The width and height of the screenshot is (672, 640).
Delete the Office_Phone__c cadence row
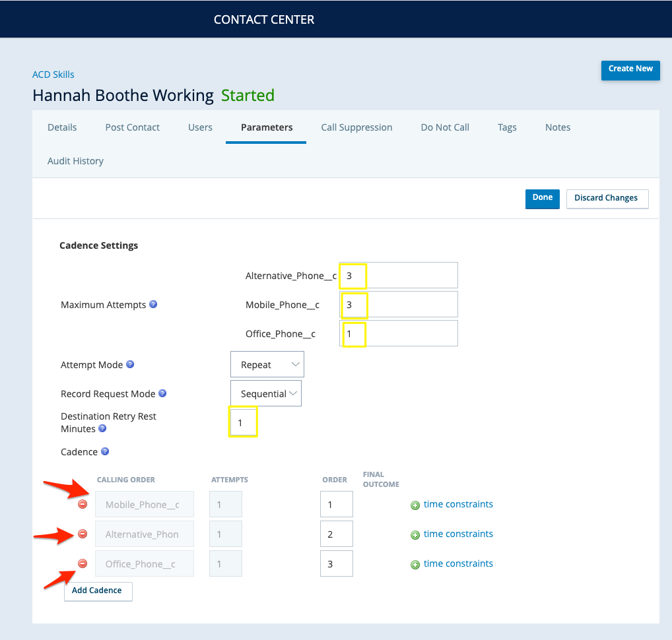tap(83, 563)
